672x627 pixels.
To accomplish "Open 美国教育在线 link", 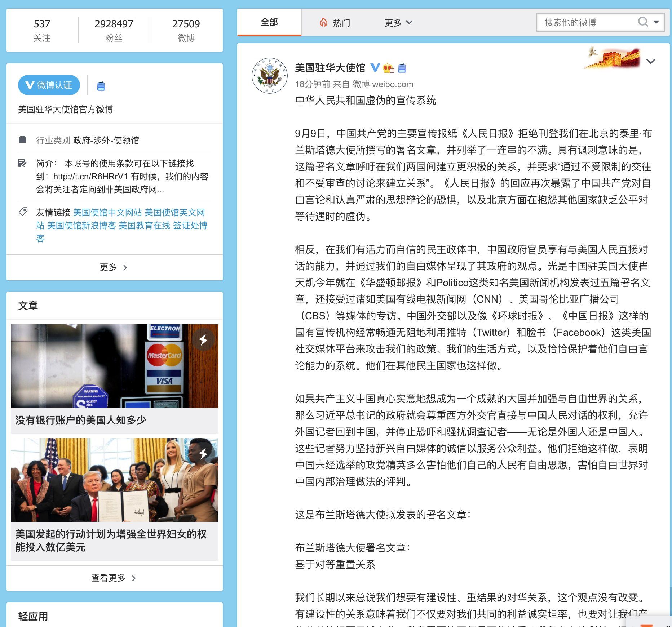I will (144, 226).
